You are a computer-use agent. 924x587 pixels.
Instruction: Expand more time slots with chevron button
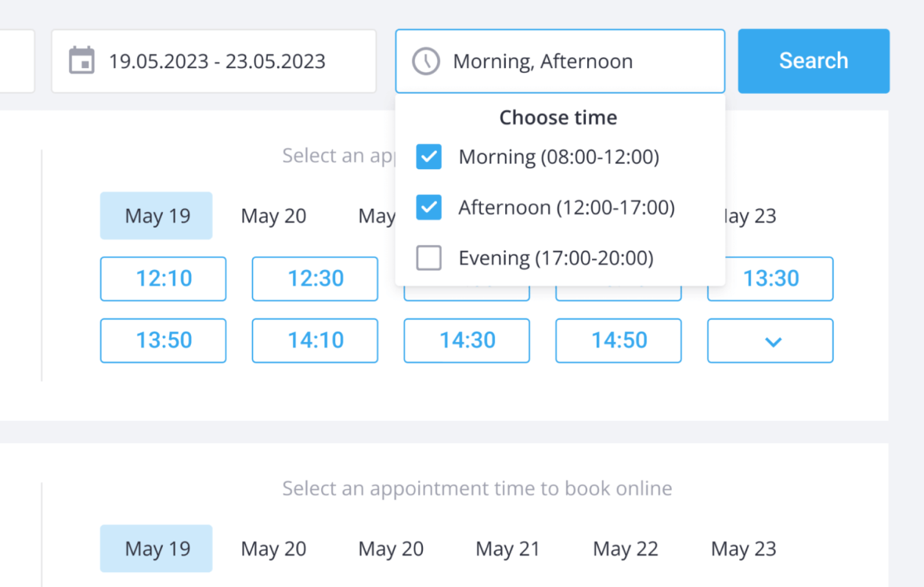[771, 341]
